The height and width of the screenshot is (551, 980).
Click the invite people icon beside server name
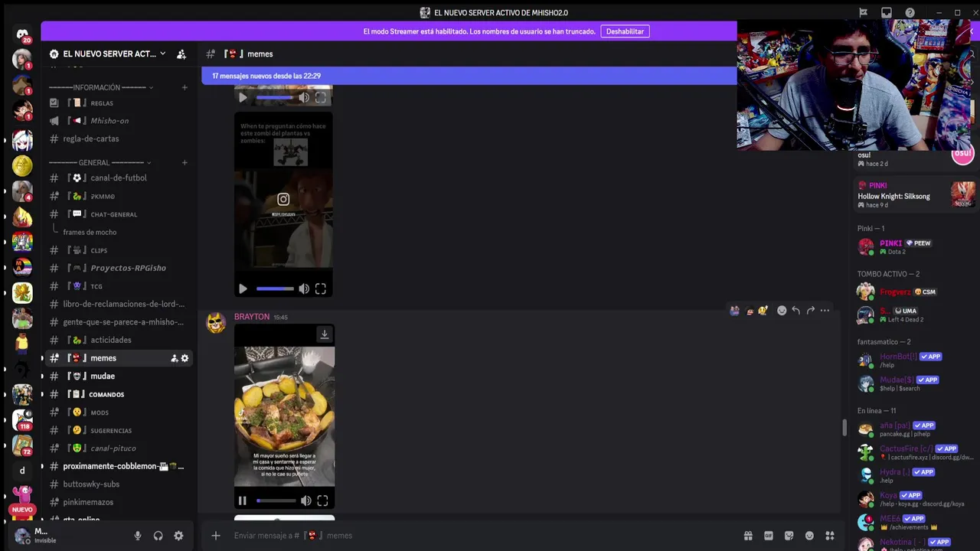(x=181, y=54)
